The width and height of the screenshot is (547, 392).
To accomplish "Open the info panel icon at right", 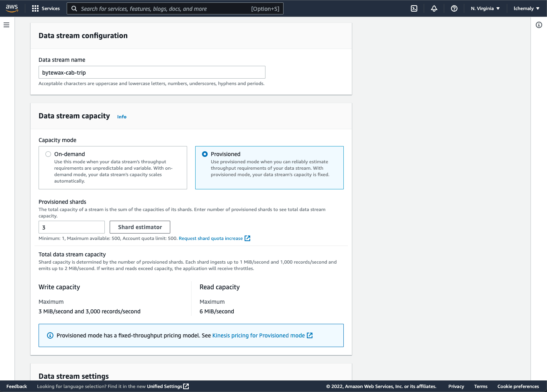I will (x=539, y=25).
